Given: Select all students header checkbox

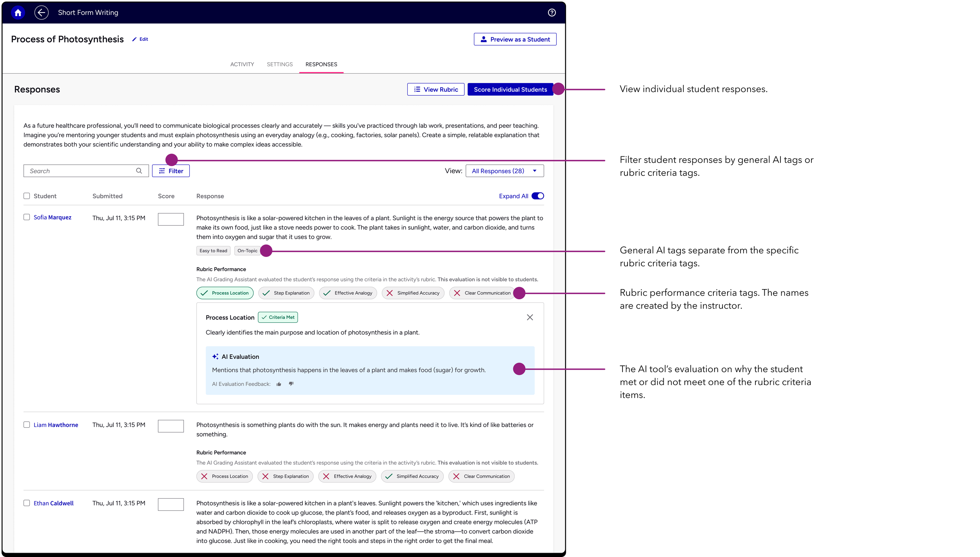Looking at the screenshot, I should click(x=27, y=196).
